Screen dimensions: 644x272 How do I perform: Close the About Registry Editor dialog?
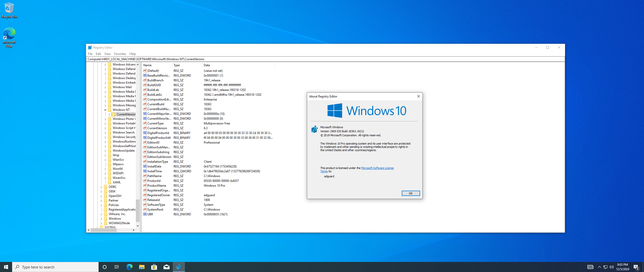(418, 96)
